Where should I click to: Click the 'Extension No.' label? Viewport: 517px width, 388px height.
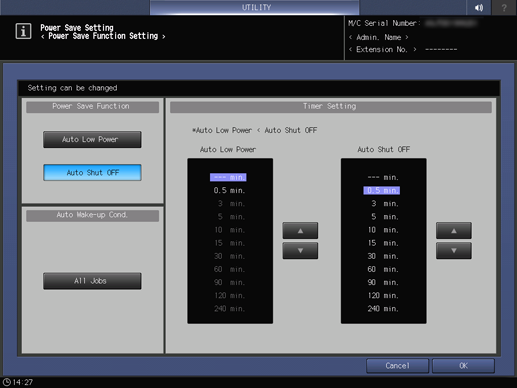pyautogui.click(x=382, y=50)
